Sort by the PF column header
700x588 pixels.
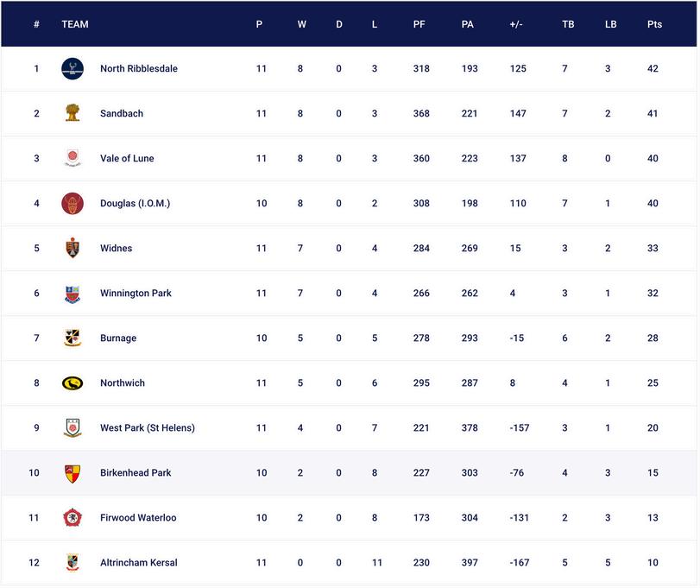(x=419, y=24)
